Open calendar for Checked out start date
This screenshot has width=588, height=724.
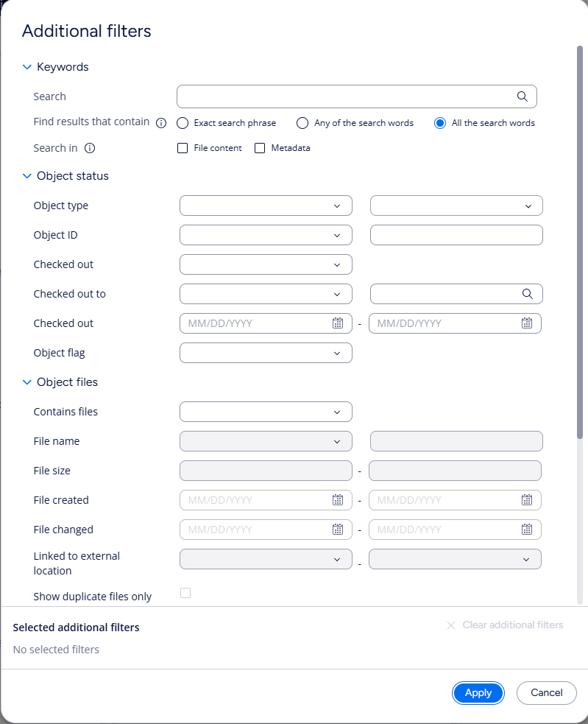click(338, 323)
